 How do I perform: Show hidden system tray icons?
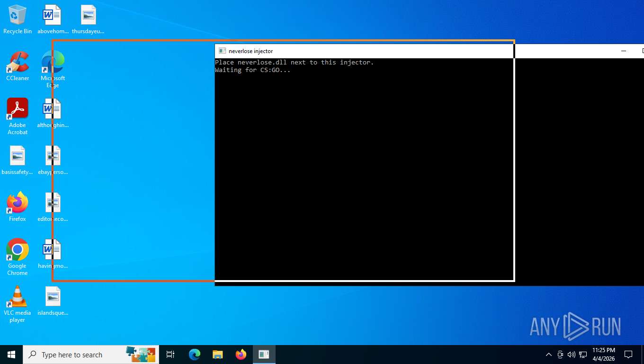pyautogui.click(x=549, y=355)
